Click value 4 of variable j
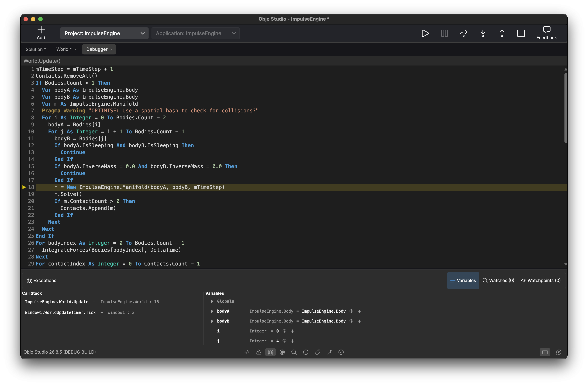Viewport: 588px width, 386px height. tap(277, 341)
